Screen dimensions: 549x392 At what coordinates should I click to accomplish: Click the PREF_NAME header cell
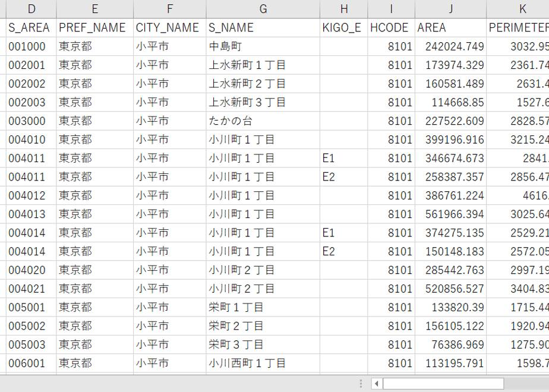(x=95, y=28)
